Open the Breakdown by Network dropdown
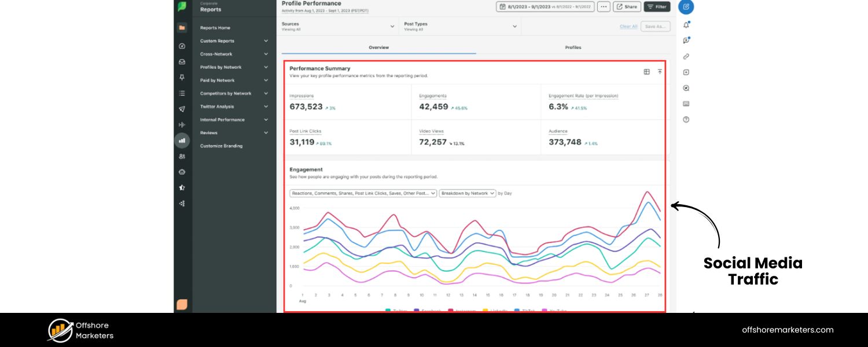The height and width of the screenshot is (347, 868). click(x=467, y=193)
